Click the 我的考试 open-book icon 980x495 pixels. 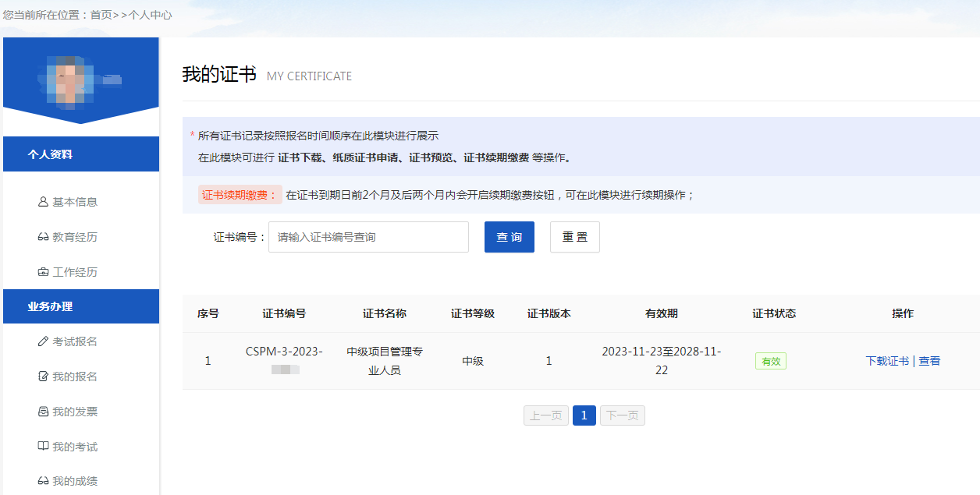pos(44,445)
